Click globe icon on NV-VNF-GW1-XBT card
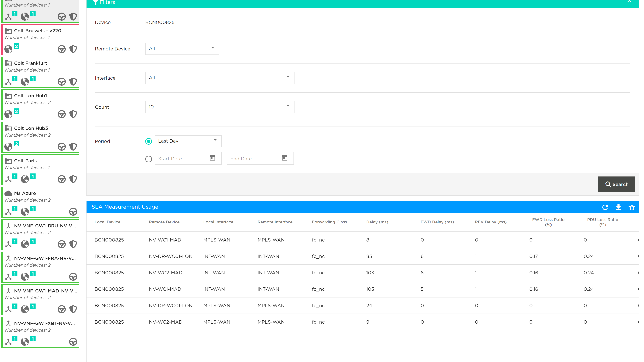Screen dimensions: 644x362 (x=25, y=342)
